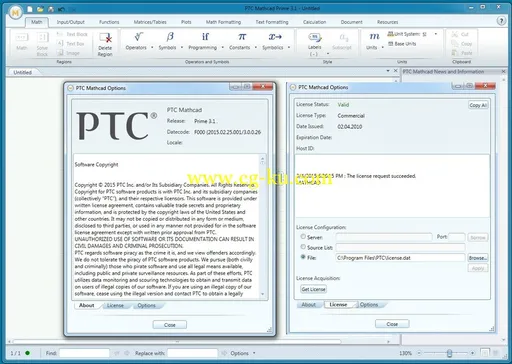This screenshot has height=364, width=512.
Task: Expand the Operators dropdown arrow
Action: 152,48
